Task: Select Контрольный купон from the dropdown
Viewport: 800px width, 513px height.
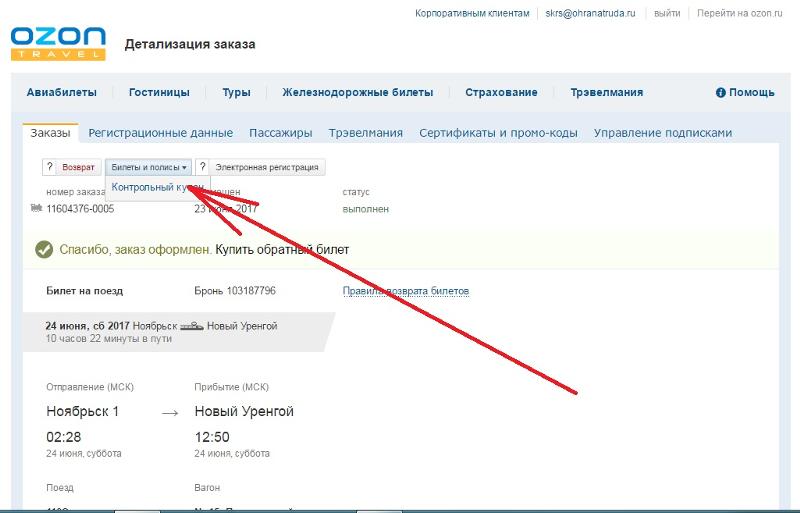Action: [x=158, y=187]
